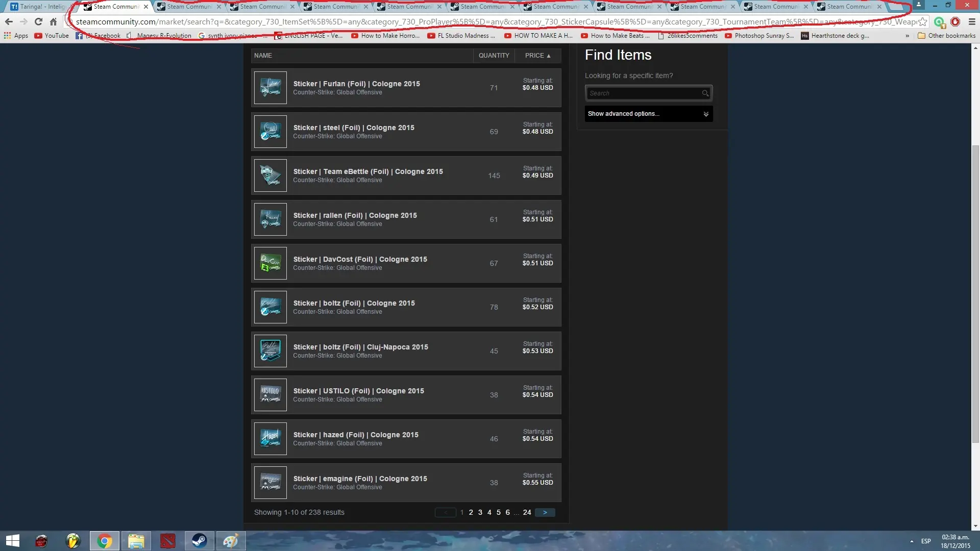Open the boltz (Foil) Cologne 2015 thumbnail
This screenshot has height=551, width=980.
pos(271,307)
